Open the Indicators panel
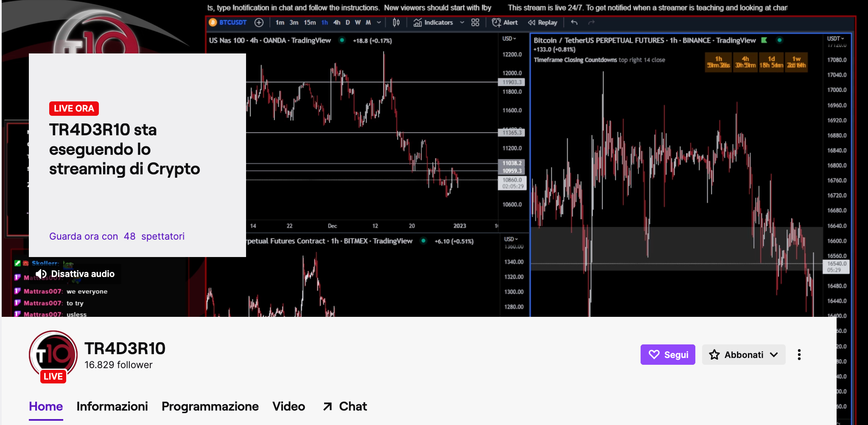The image size is (868, 425). [434, 22]
